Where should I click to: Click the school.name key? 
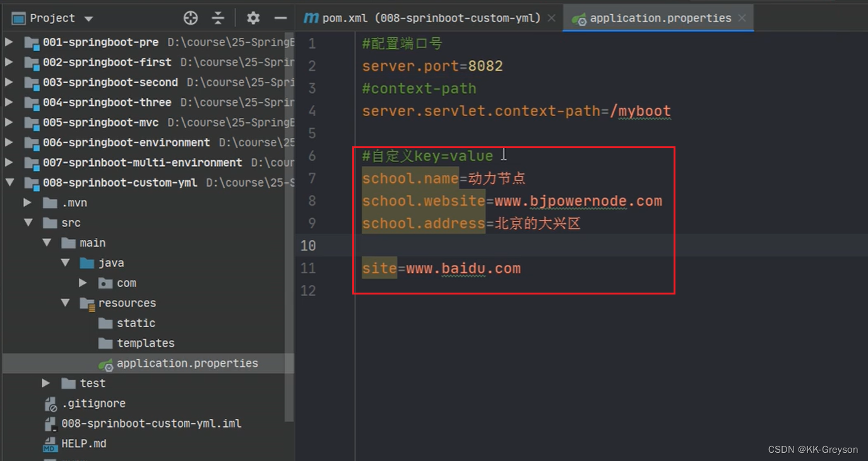pos(410,178)
